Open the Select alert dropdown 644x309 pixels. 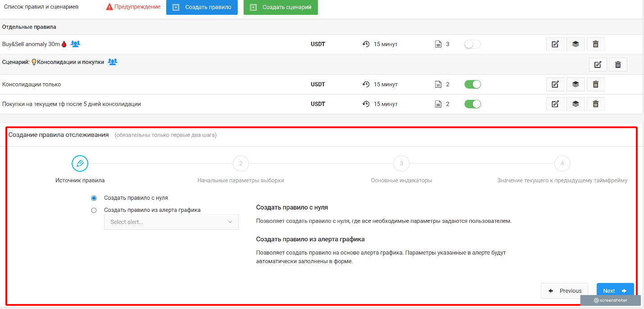click(x=171, y=222)
